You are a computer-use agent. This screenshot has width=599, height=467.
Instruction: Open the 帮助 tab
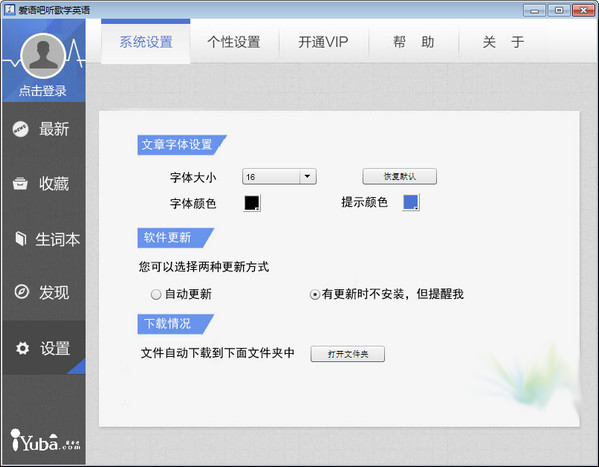tap(413, 42)
